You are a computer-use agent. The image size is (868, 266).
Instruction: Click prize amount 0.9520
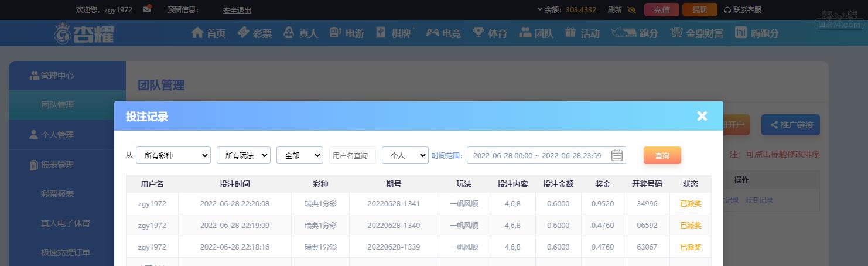pos(603,204)
